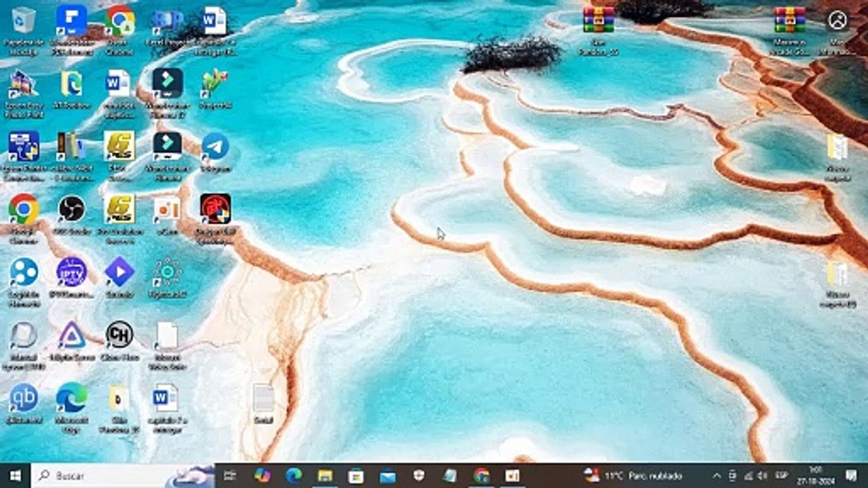Open the qBittorrent desktop shortcut
This screenshot has width=868, height=488.
click(x=23, y=398)
